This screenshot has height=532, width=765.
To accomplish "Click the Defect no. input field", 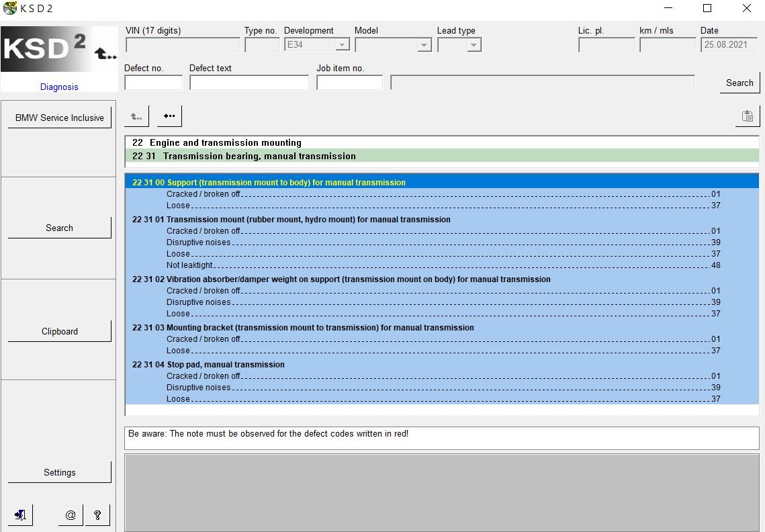I will (153, 83).
